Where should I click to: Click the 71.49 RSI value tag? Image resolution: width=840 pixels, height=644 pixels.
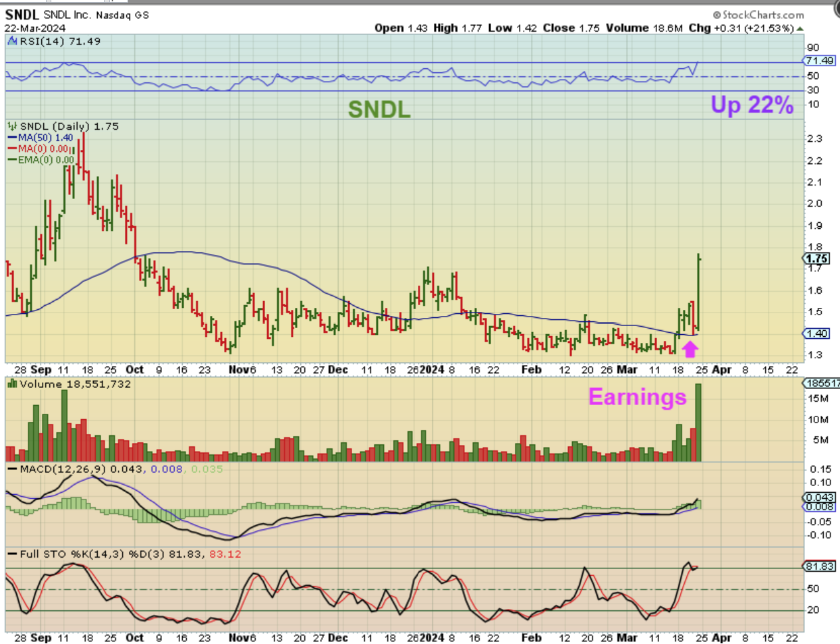(820, 61)
